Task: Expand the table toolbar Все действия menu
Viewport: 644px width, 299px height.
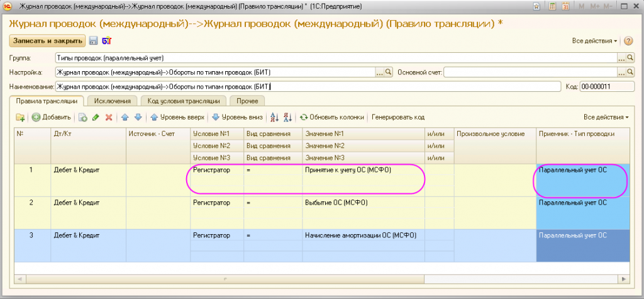Action: (606, 117)
